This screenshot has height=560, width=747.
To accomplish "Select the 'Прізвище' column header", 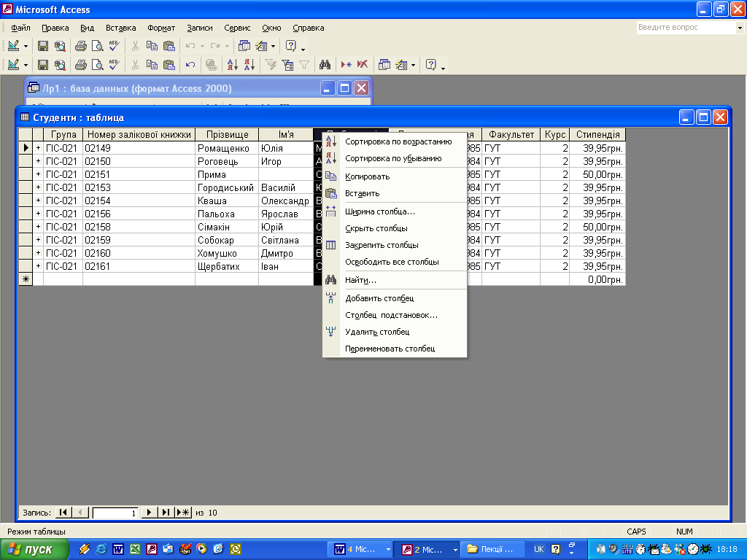I will tap(227, 134).
